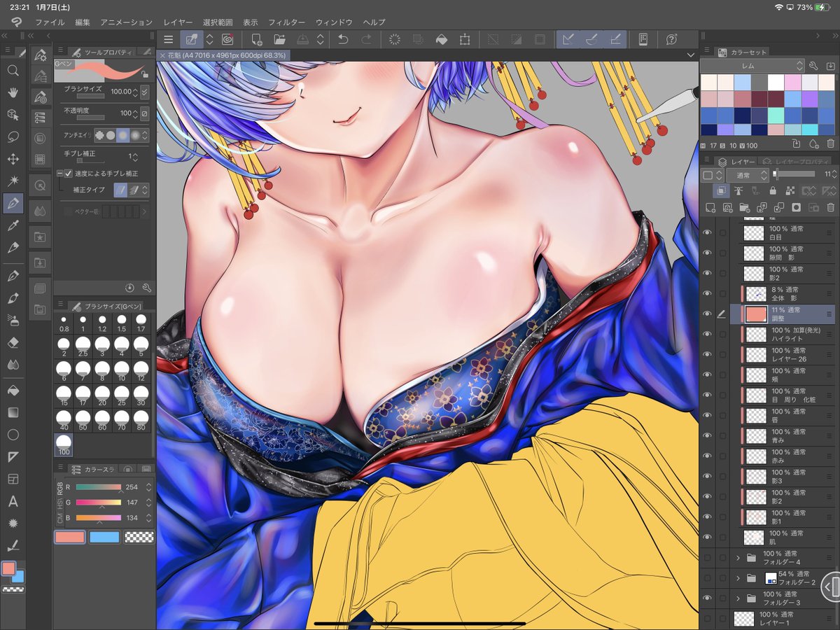The width and height of the screenshot is (840, 630).
Task: Select brush size 0.8 preset
Action: tap(64, 323)
